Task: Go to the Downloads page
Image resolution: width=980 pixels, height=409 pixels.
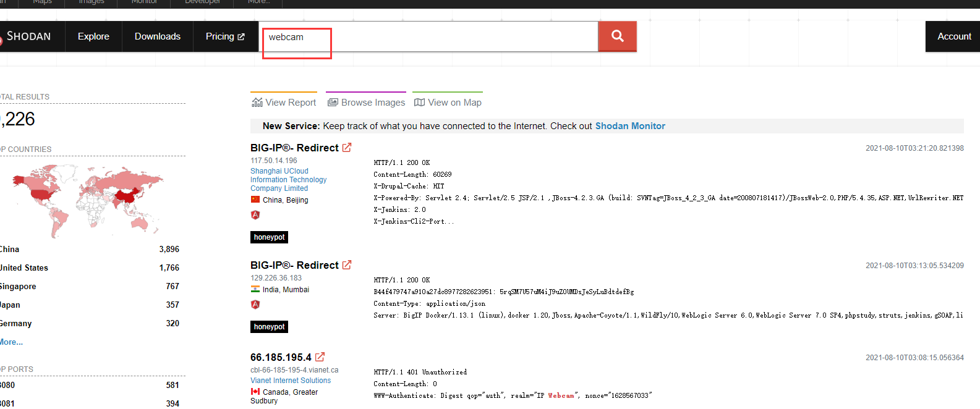Action: click(x=158, y=36)
